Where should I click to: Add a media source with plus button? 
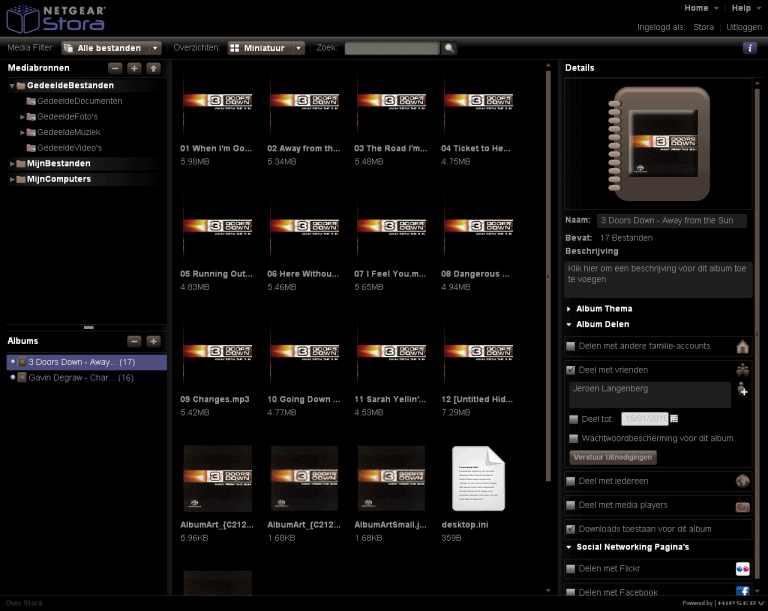tap(134, 68)
